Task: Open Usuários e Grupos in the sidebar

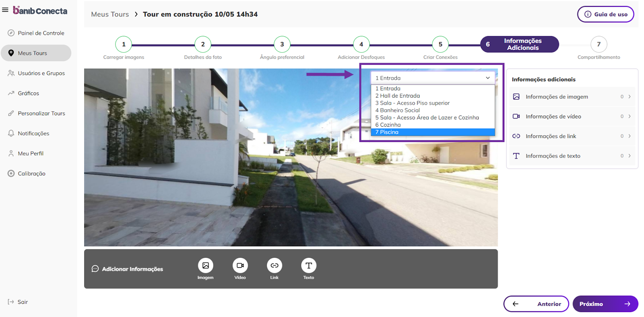Action: (36, 73)
